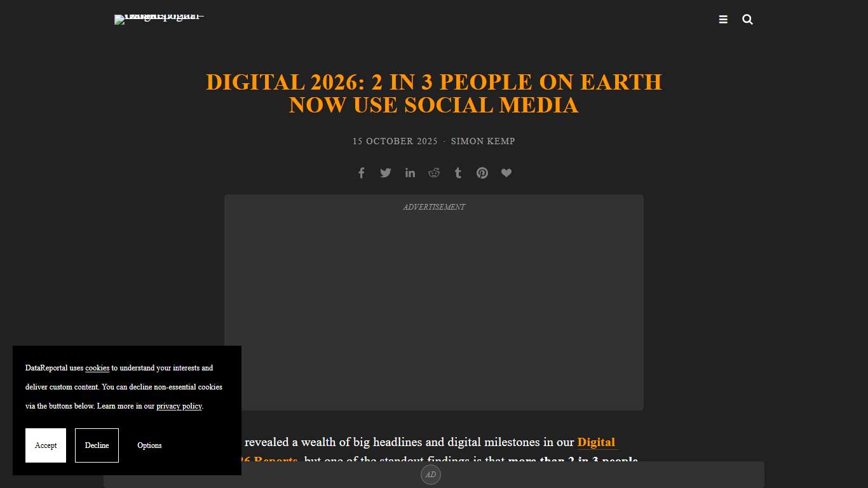This screenshot has width=868, height=488.
Task: Open cookie Options settings
Action: (149, 445)
